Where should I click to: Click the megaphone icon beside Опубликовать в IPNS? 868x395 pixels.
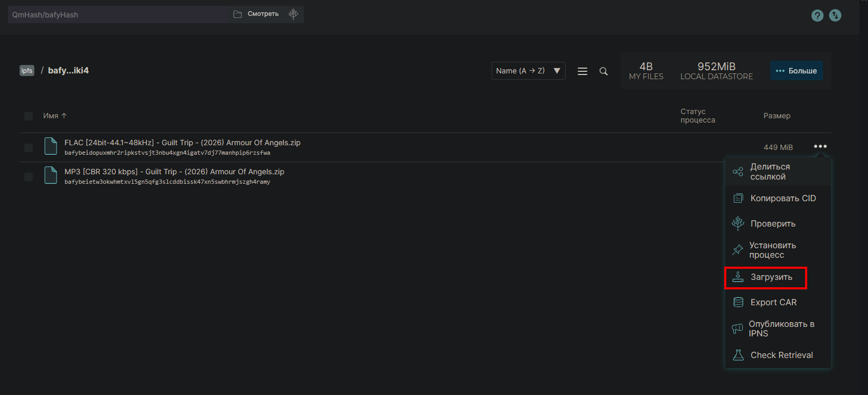pos(737,328)
